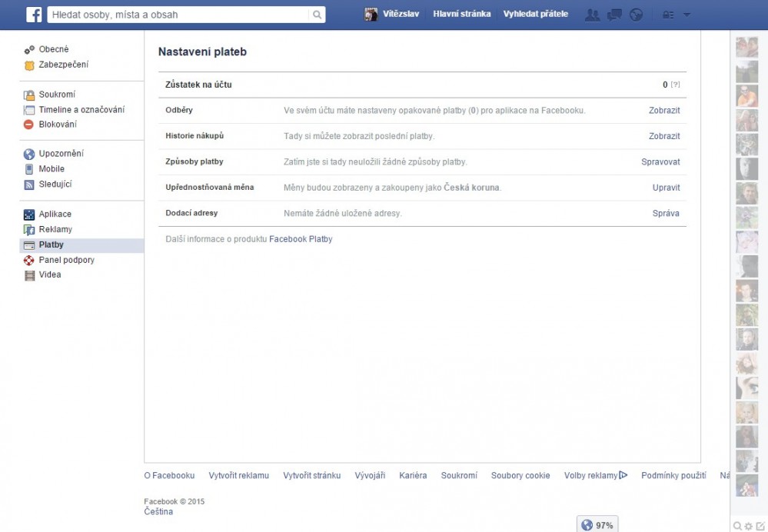Click the search magnifier button

pos(317,15)
